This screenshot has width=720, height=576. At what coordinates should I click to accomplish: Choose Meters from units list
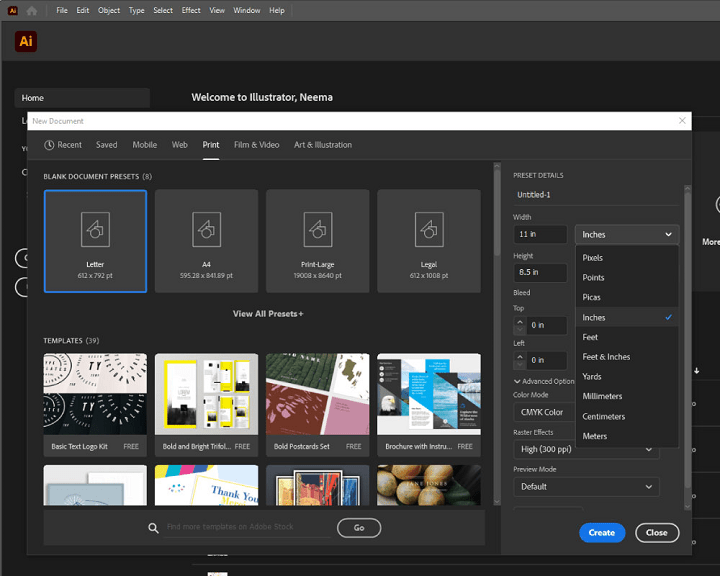627,436
